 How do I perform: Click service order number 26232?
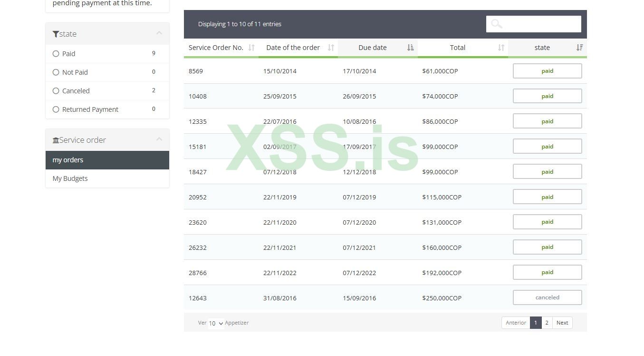point(198,248)
